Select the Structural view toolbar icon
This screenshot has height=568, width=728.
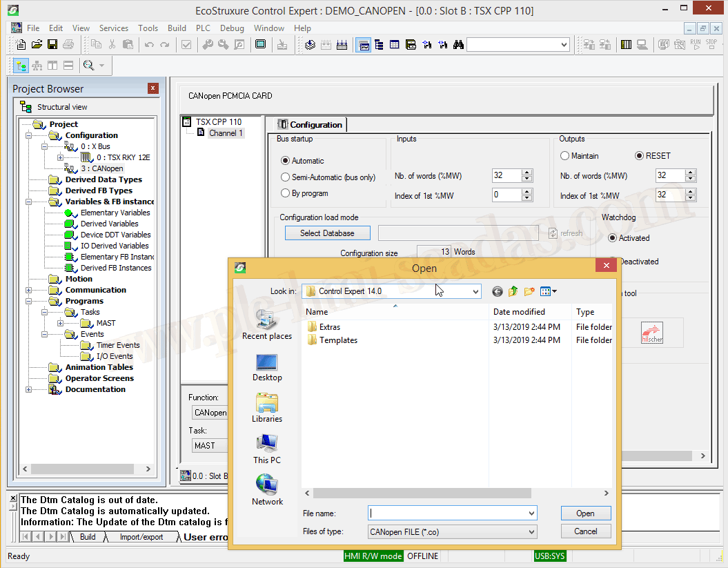pyautogui.click(x=21, y=66)
